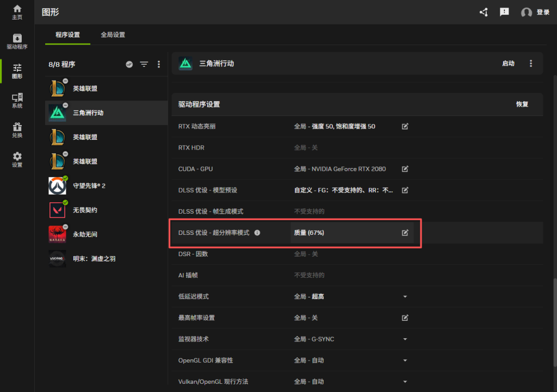557x392 pixels.
Task: Toggle the checkmark status icon above program list
Action: (129, 64)
